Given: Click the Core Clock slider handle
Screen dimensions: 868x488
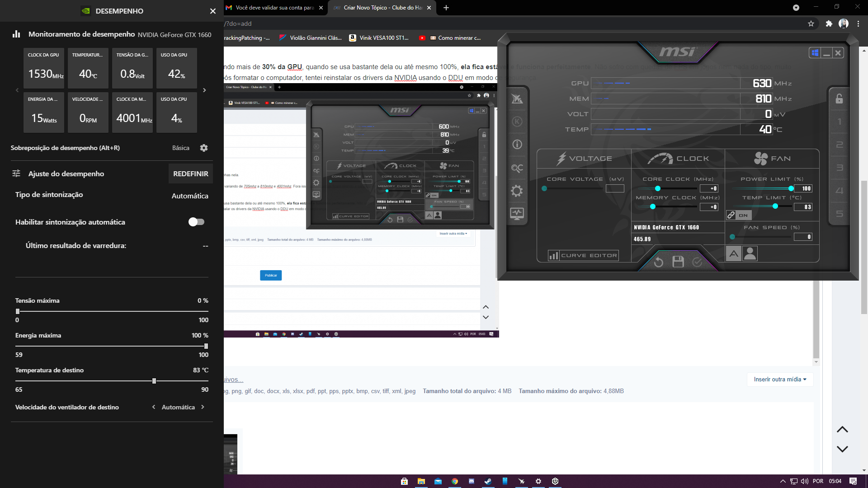Looking at the screenshot, I should [658, 188].
